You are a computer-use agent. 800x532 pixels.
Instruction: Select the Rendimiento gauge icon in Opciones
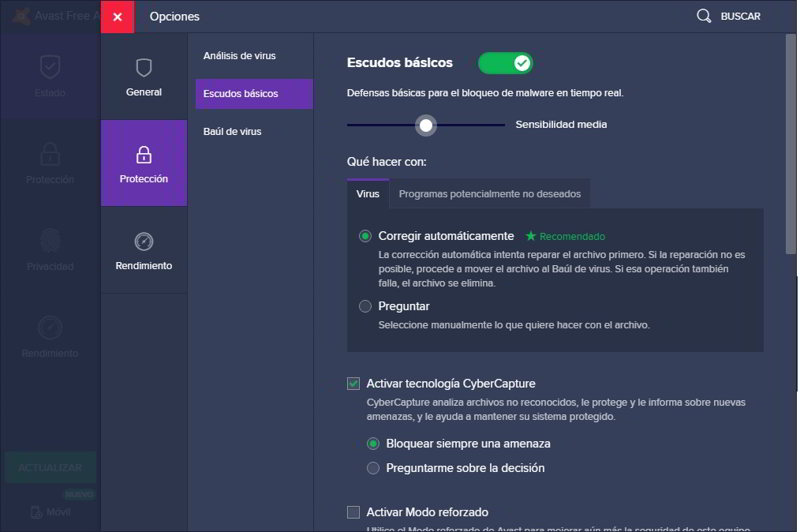click(x=144, y=242)
